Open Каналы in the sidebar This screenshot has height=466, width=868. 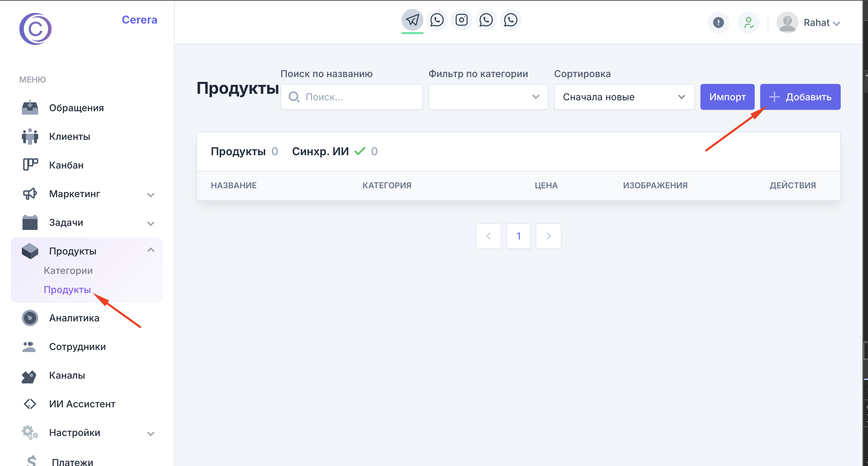(67, 375)
